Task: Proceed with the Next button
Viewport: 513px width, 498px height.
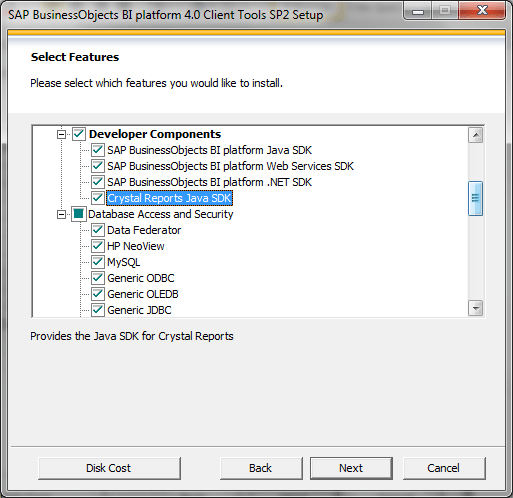Action: [351, 468]
